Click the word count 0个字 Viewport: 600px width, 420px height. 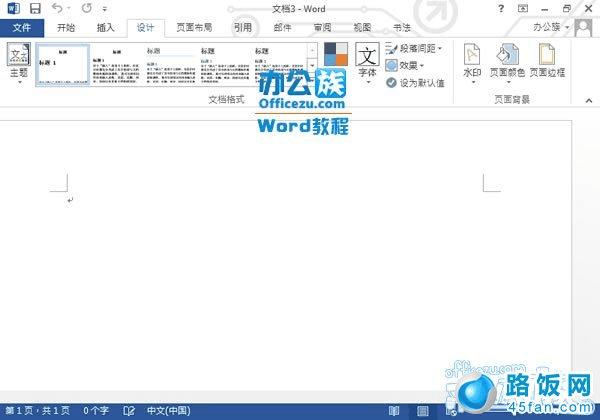[96, 411]
